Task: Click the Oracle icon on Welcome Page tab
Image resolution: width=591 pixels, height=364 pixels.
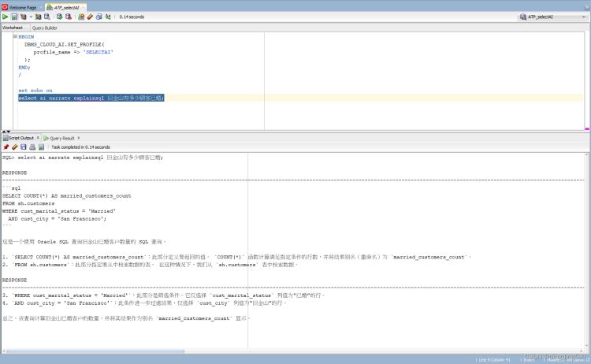Action: coord(5,7)
